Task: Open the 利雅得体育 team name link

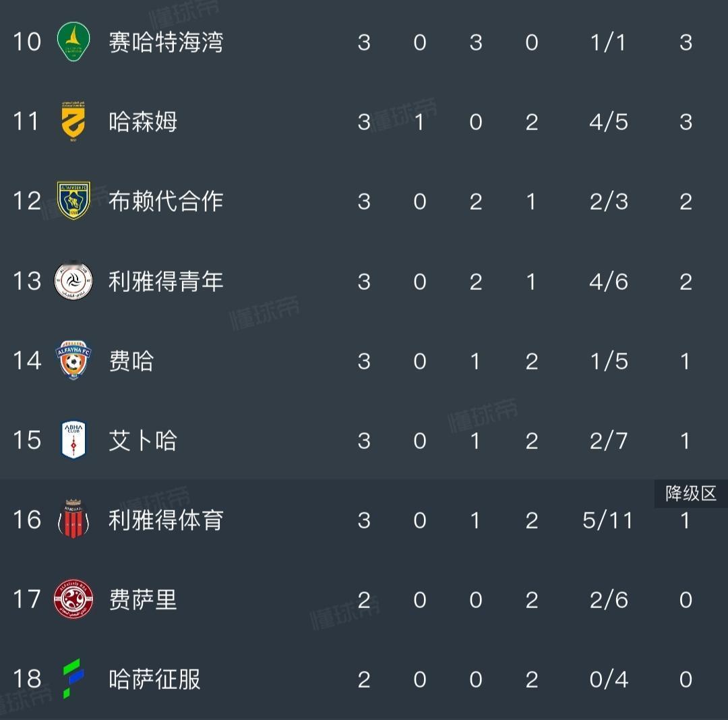Action: [166, 520]
